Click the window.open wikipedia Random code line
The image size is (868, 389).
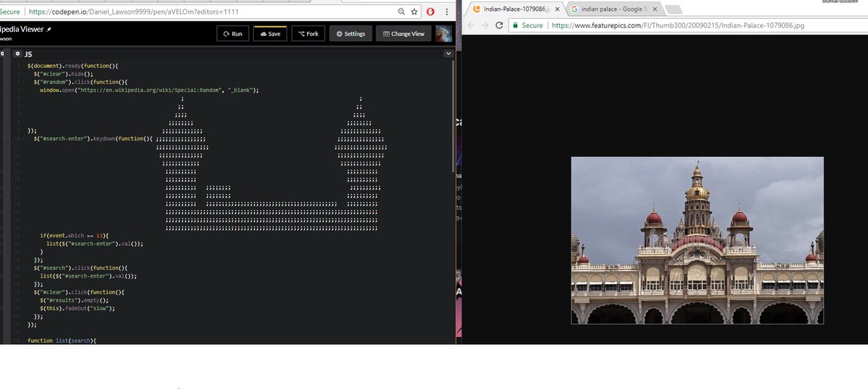pyautogui.click(x=149, y=90)
